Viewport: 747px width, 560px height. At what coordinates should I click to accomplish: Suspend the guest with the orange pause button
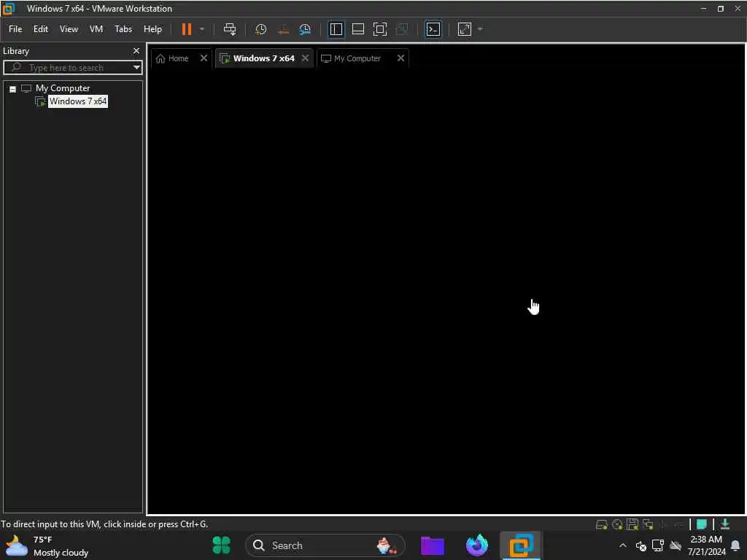[186, 29]
